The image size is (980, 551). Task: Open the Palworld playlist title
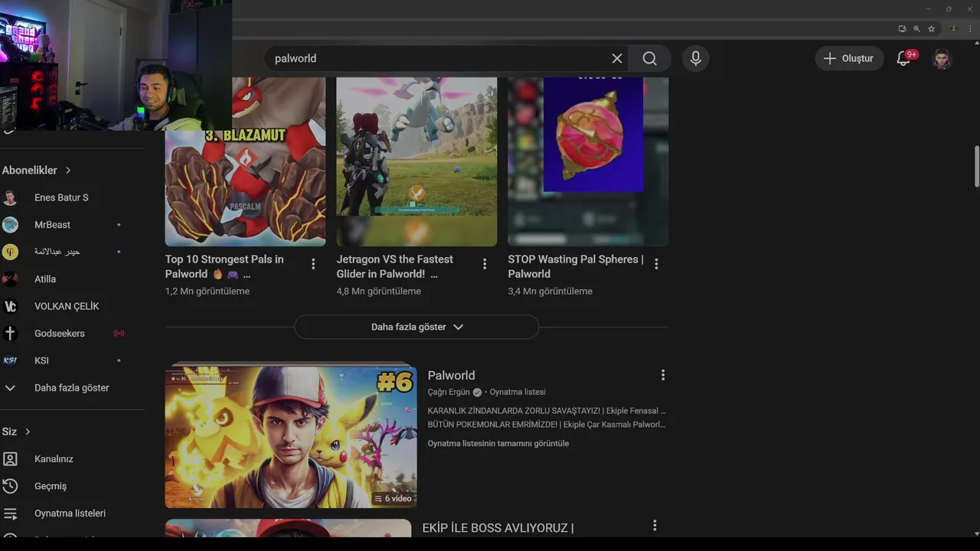tap(451, 376)
